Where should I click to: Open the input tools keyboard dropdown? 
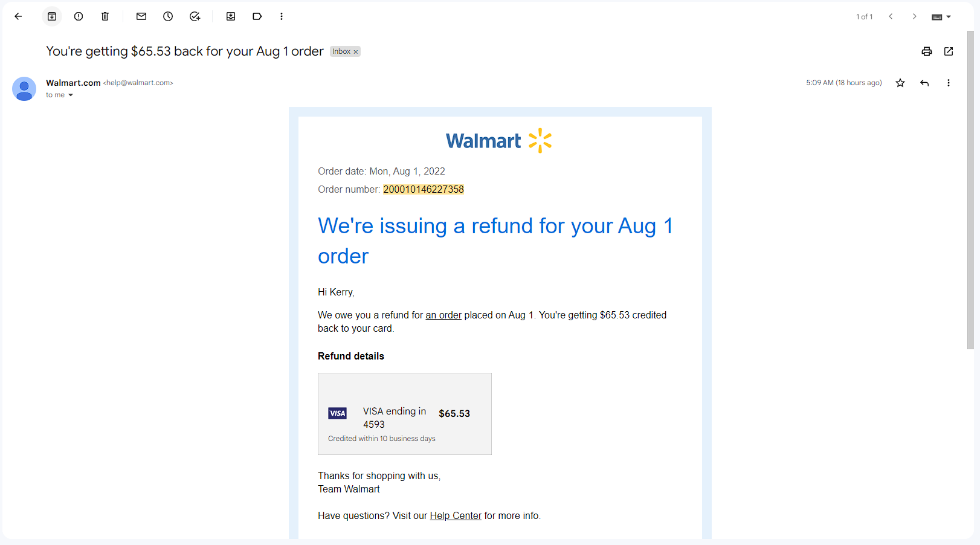(x=941, y=17)
